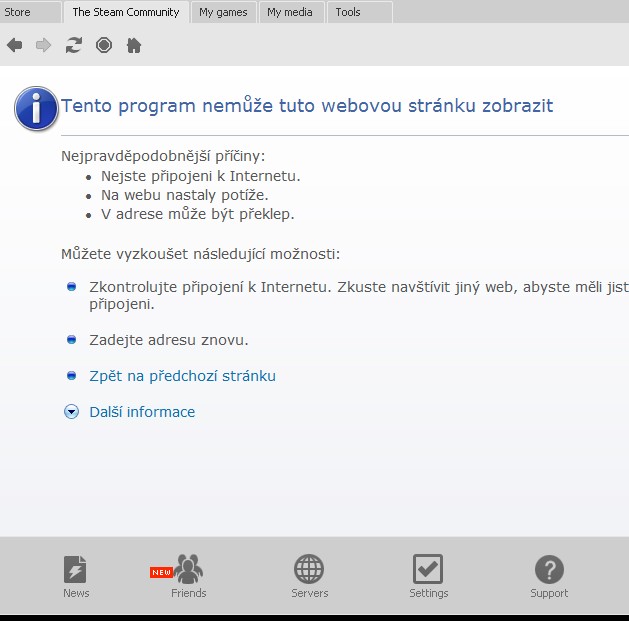Open the Servers browser icon
The image size is (629, 621).
tap(309, 569)
